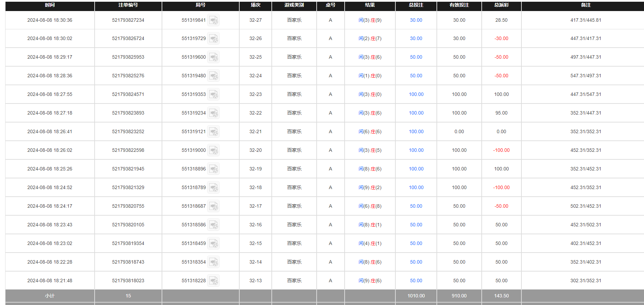This screenshot has height=305, width=644.
Task: Open the replay icon for round 551319600
Action: (x=214, y=57)
